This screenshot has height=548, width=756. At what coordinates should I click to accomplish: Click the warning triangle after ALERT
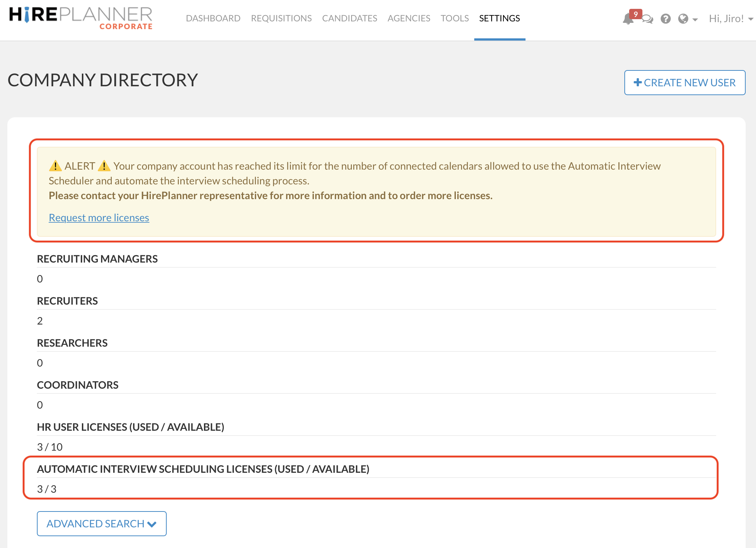tap(104, 166)
